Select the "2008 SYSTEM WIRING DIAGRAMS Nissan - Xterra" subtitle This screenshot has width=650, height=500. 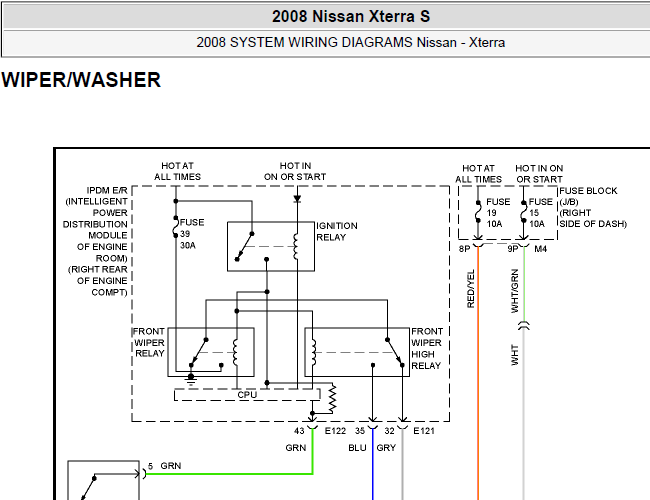pos(351,43)
